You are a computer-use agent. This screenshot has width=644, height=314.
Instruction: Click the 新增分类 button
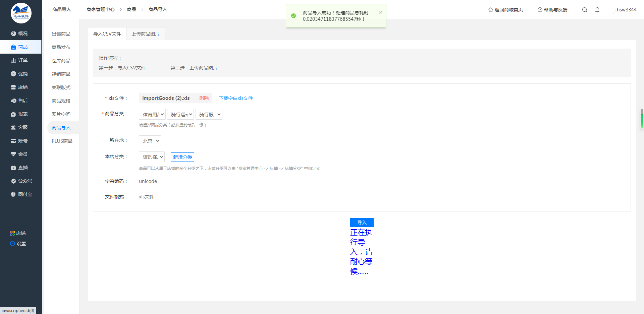click(182, 157)
